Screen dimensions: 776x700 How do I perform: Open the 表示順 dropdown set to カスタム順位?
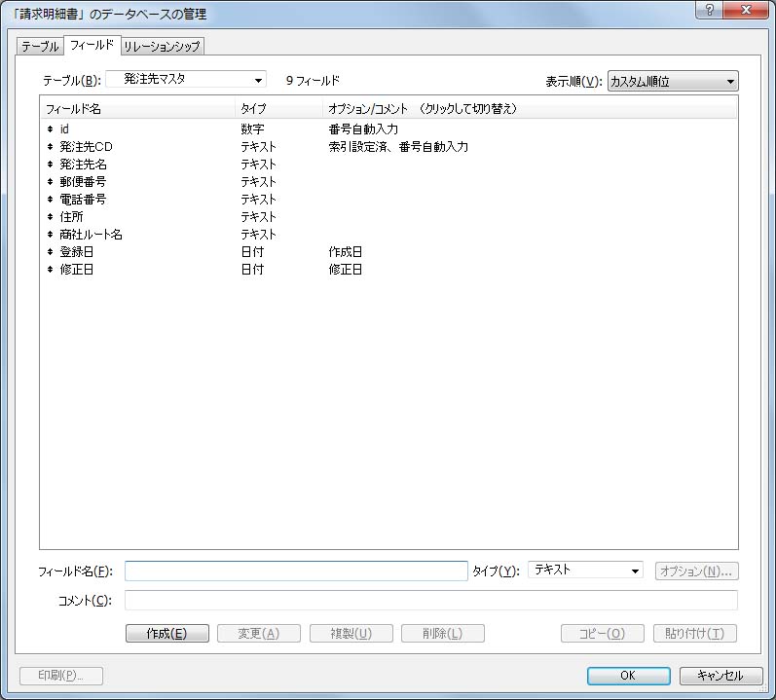(x=673, y=81)
